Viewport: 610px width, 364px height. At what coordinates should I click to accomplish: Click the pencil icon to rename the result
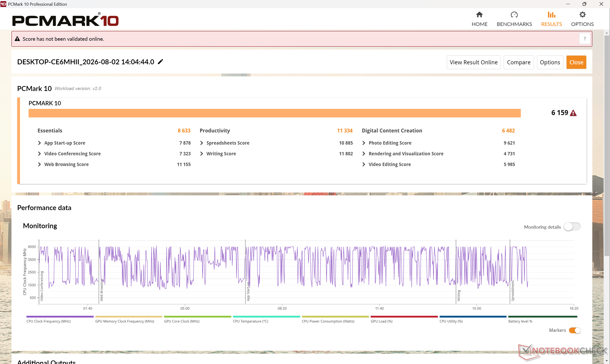click(160, 61)
